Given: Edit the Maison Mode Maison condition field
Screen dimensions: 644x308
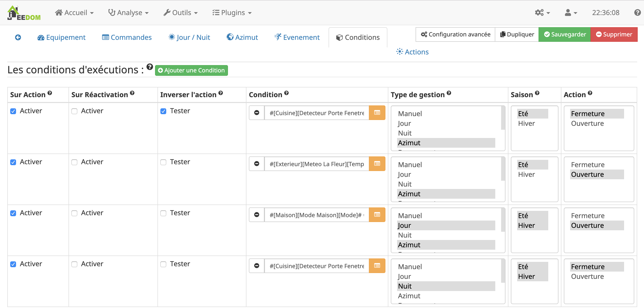Looking at the screenshot, I should pyautogui.click(x=316, y=214).
